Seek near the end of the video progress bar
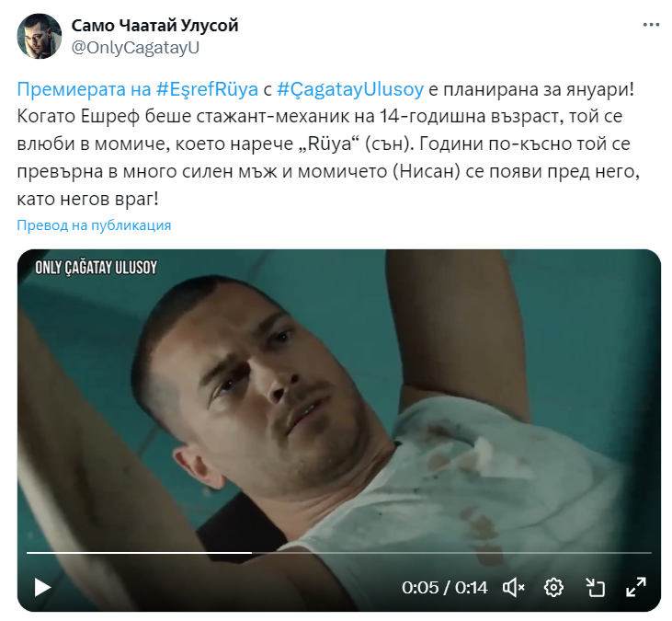The height and width of the screenshot is (621, 672). pyautogui.click(x=639, y=553)
